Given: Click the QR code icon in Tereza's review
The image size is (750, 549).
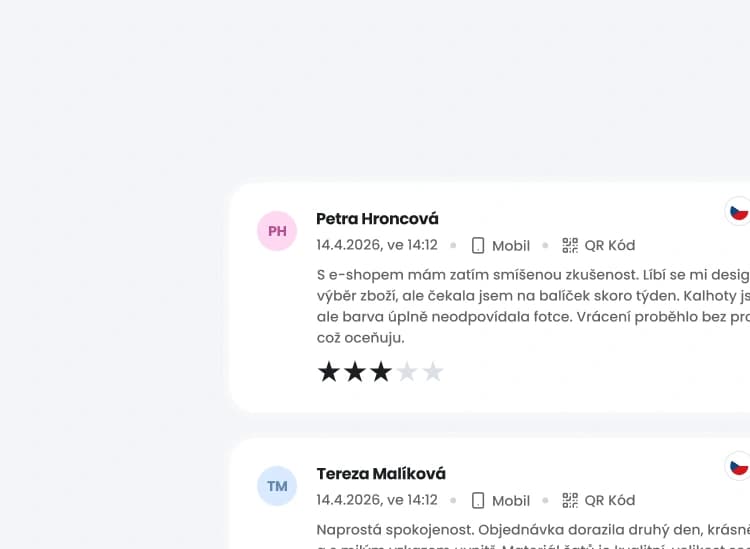Looking at the screenshot, I should point(570,500).
